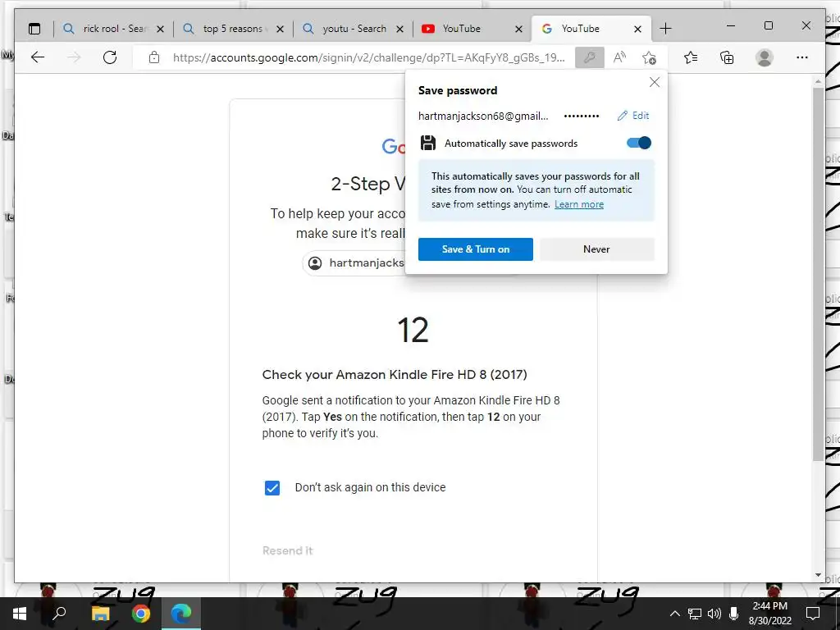Refresh the current page
This screenshot has width=840, height=630.
click(110, 57)
